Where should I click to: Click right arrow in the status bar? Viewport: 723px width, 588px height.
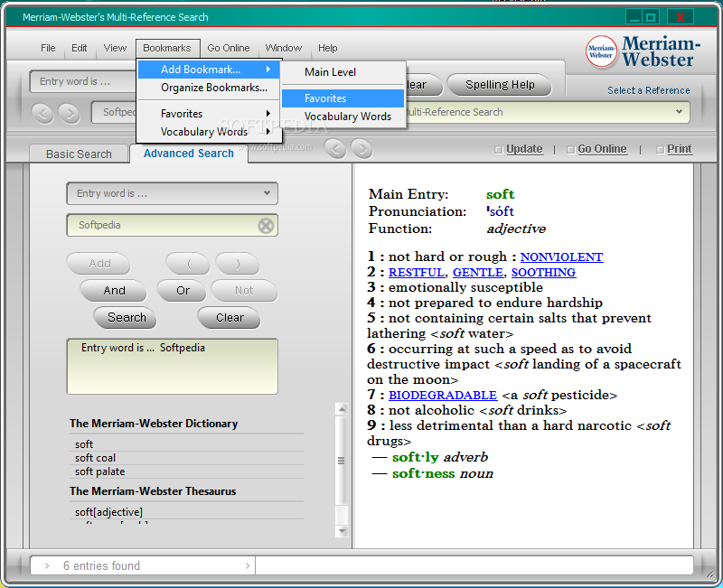(x=248, y=566)
